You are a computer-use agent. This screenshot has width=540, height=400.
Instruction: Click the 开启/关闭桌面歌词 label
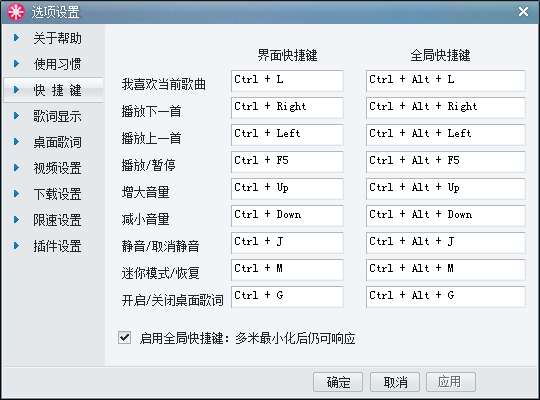pos(173,300)
